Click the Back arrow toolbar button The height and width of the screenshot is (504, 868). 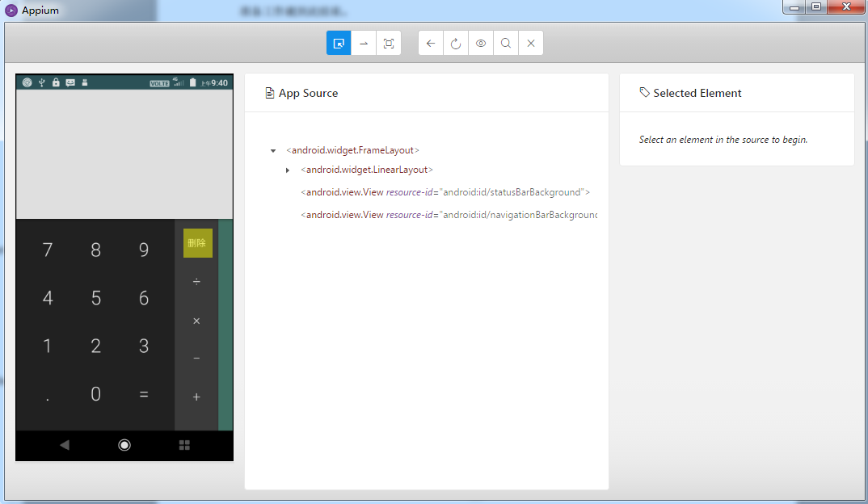coord(431,43)
